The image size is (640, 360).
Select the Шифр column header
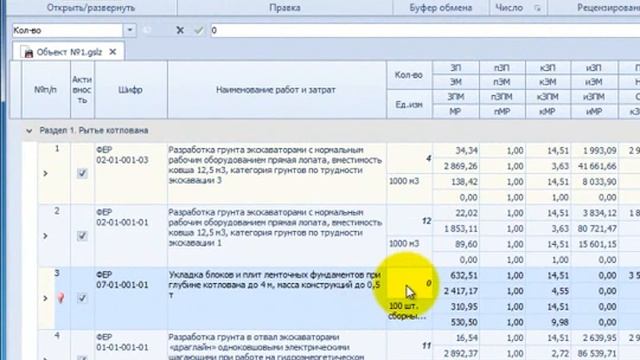(131, 90)
